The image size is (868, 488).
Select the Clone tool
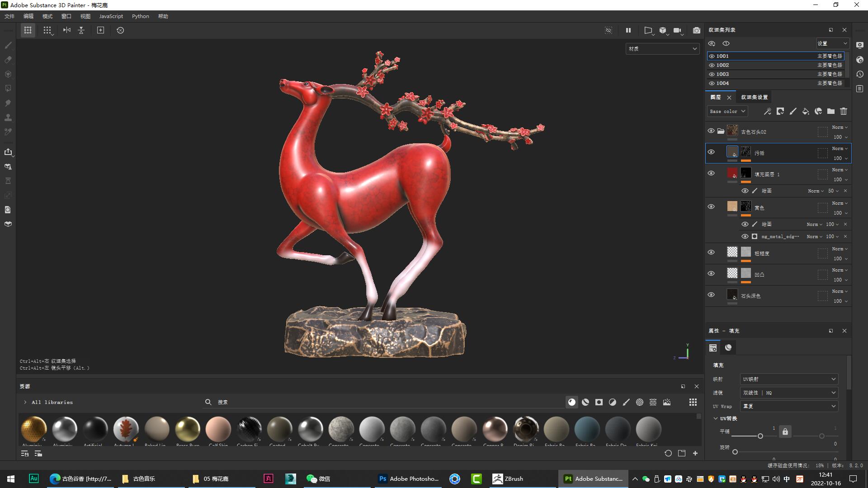coord(8,117)
